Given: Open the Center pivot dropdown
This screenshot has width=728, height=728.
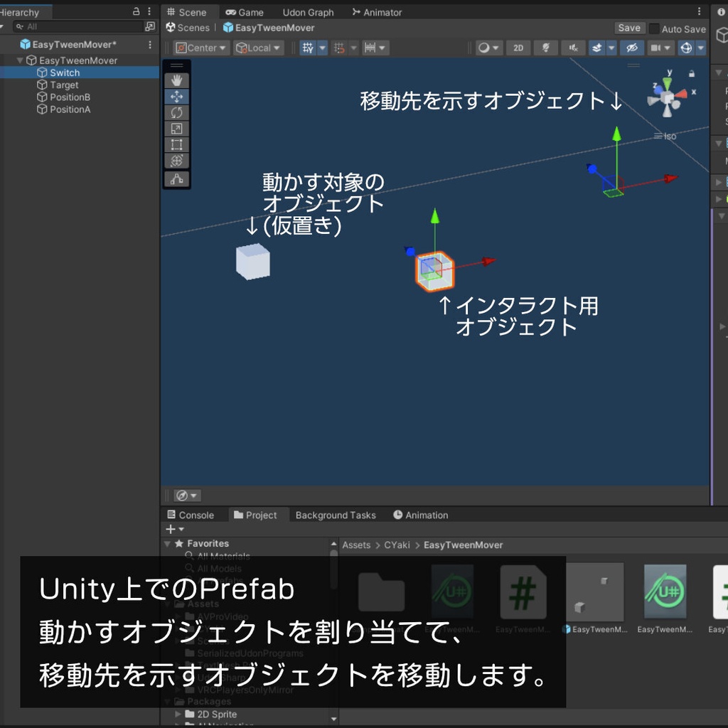Looking at the screenshot, I should [201, 48].
